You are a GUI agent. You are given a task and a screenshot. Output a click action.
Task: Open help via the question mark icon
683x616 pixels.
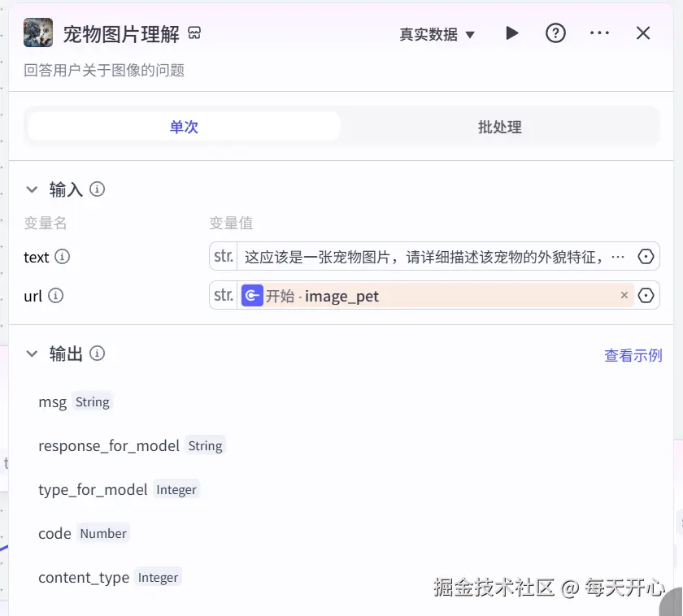click(555, 33)
